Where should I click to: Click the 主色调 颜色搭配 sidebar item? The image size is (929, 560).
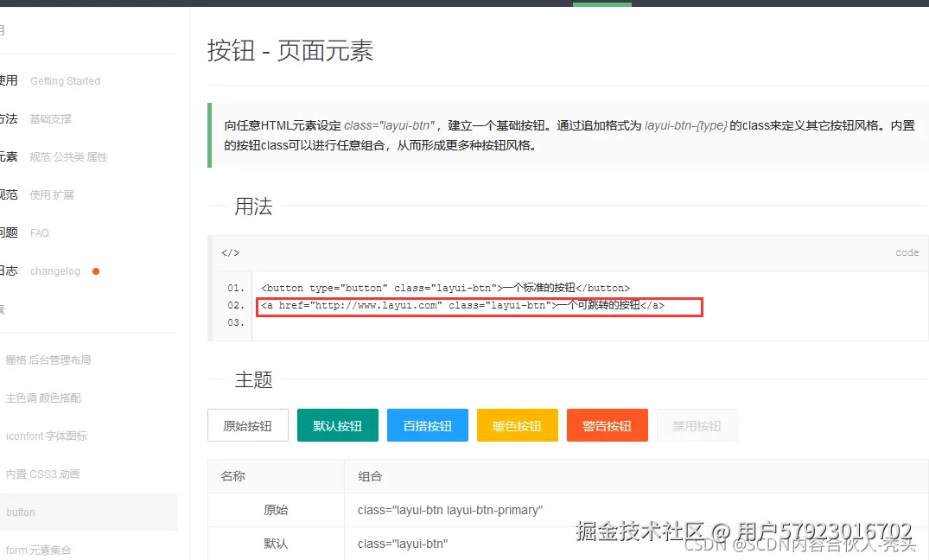(x=45, y=398)
